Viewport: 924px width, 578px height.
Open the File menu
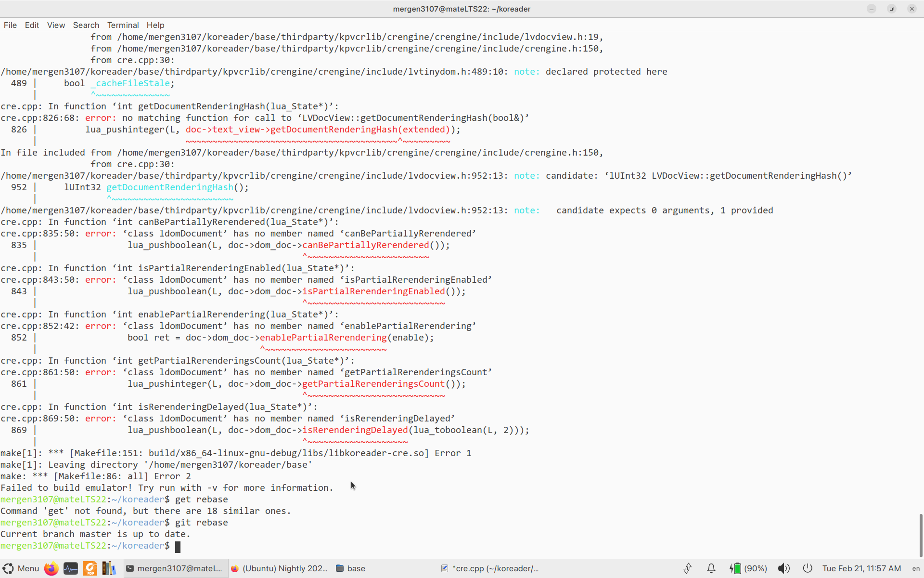pos(10,25)
